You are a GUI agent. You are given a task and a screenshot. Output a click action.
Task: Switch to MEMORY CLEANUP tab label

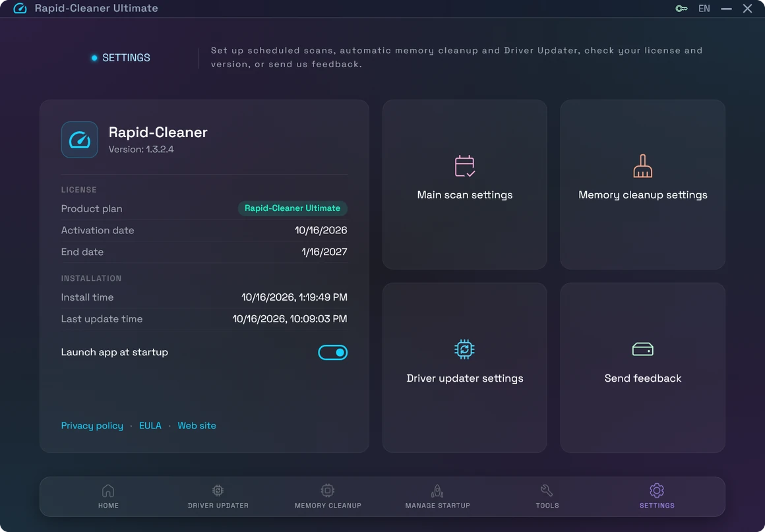[328, 506]
